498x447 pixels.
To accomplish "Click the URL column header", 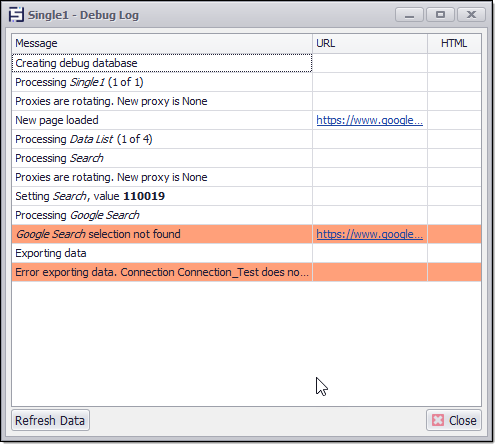I will [370, 43].
